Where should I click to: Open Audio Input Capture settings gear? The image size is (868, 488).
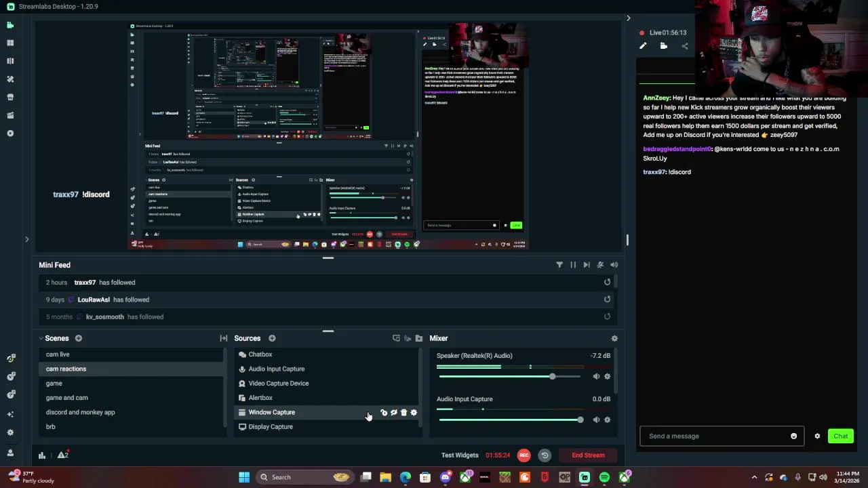tap(607, 420)
